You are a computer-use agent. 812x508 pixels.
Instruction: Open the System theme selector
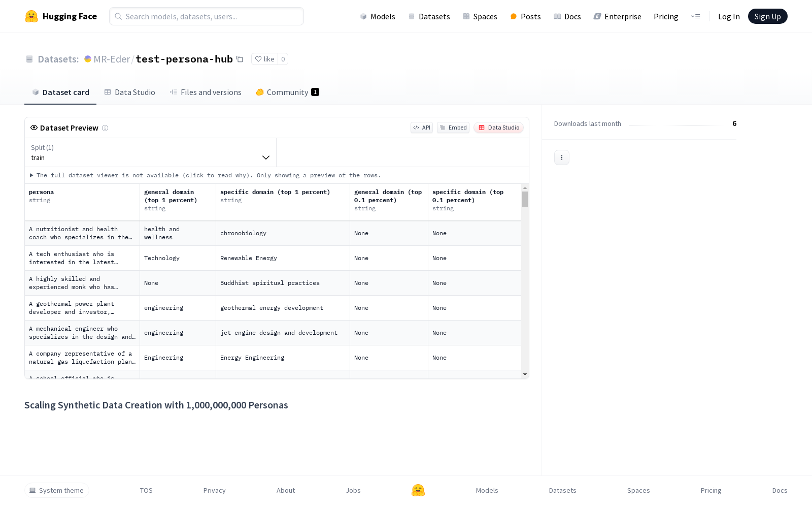point(57,490)
